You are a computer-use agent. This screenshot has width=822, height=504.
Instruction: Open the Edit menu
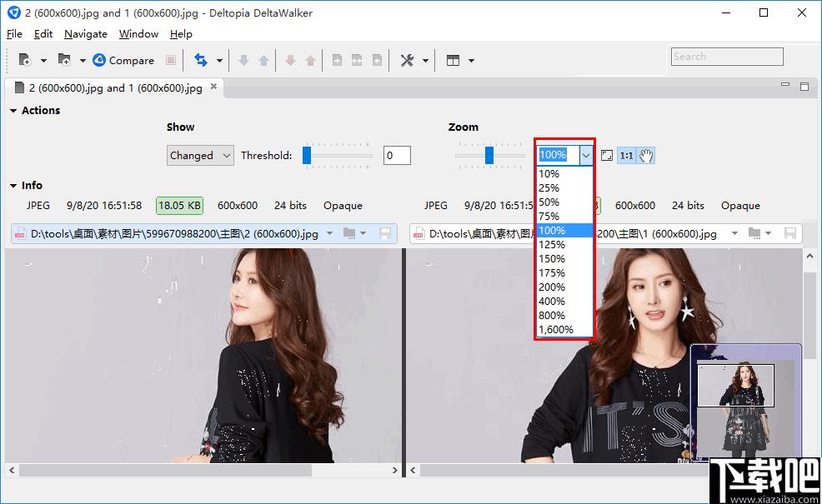coord(43,34)
